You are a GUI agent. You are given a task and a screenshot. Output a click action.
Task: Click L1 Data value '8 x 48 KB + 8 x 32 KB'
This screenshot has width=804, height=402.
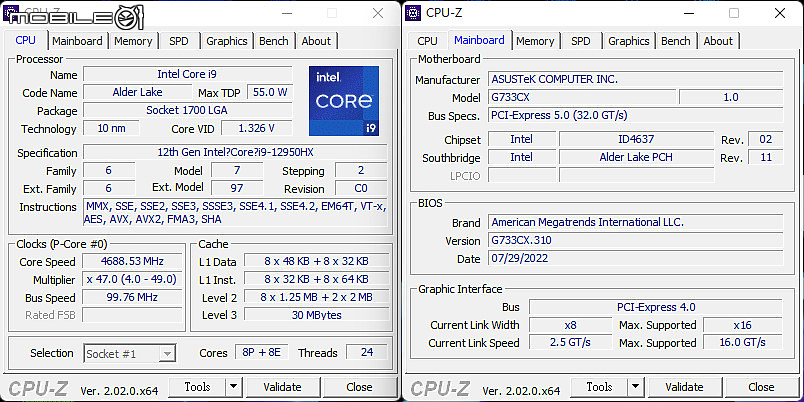[x=316, y=261]
